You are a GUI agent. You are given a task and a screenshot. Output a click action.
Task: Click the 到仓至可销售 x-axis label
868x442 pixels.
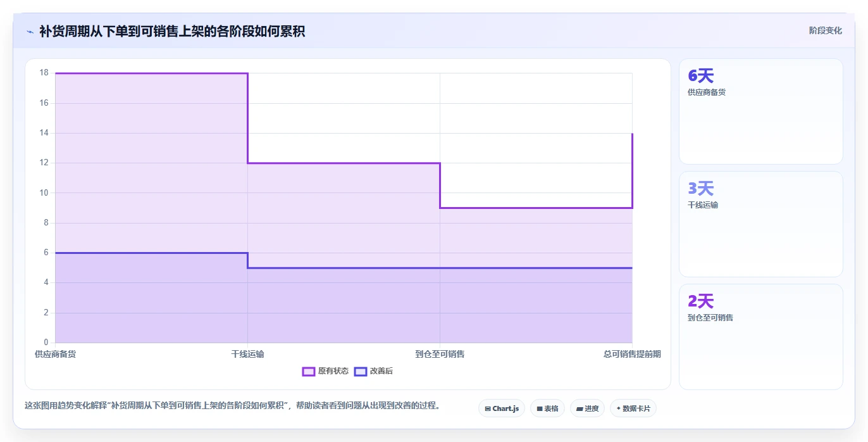[440, 354]
